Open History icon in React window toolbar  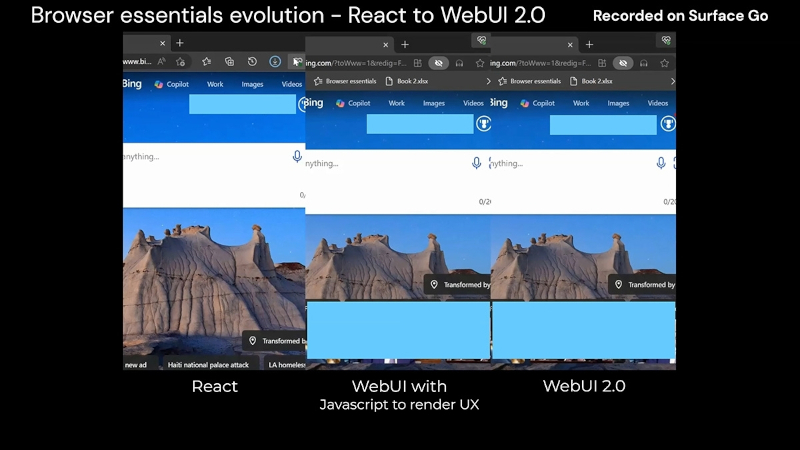(x=252, y=62)
